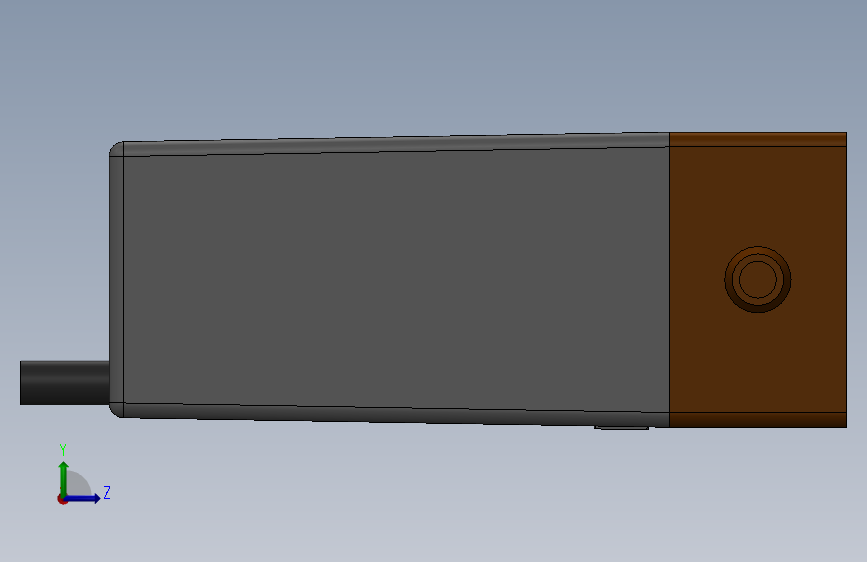Click the green Y axis arrow
The width and height of the screenshot is (867, 562).
(x=64, y=478)
